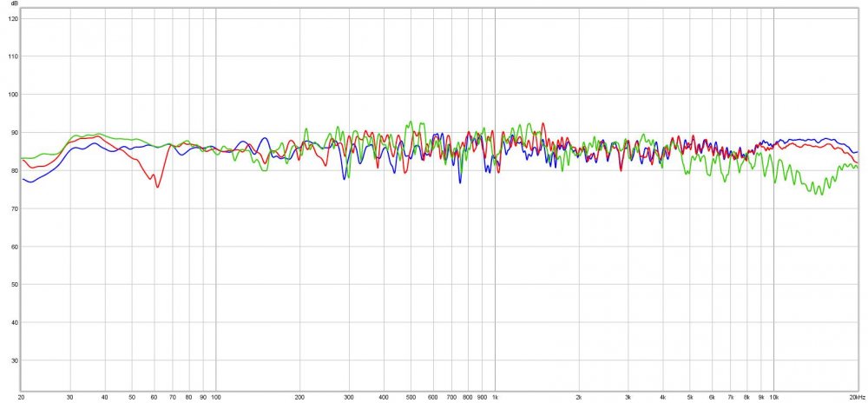
Task: Click the 110 label on the dB axis
Action: pos(13,56)
